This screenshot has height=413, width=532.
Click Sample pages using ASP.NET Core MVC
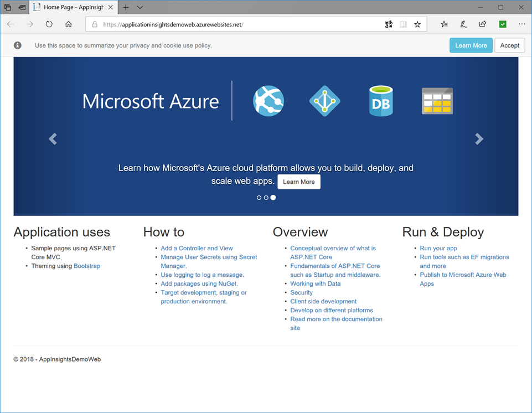point(73,252)
